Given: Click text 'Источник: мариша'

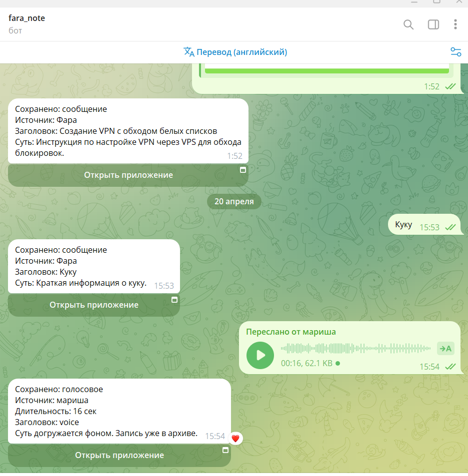Looking at the screenshot, I should click(x=51, y=401).
